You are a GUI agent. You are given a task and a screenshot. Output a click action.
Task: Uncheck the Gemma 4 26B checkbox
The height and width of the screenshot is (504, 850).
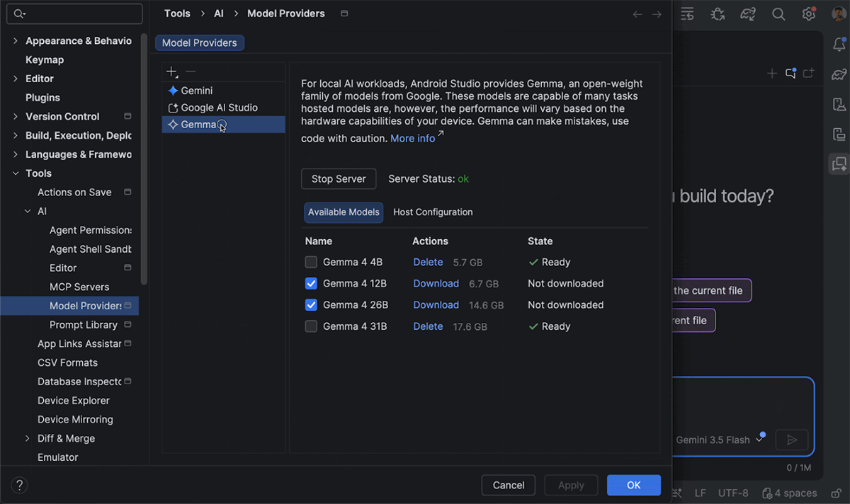(311, 305)
